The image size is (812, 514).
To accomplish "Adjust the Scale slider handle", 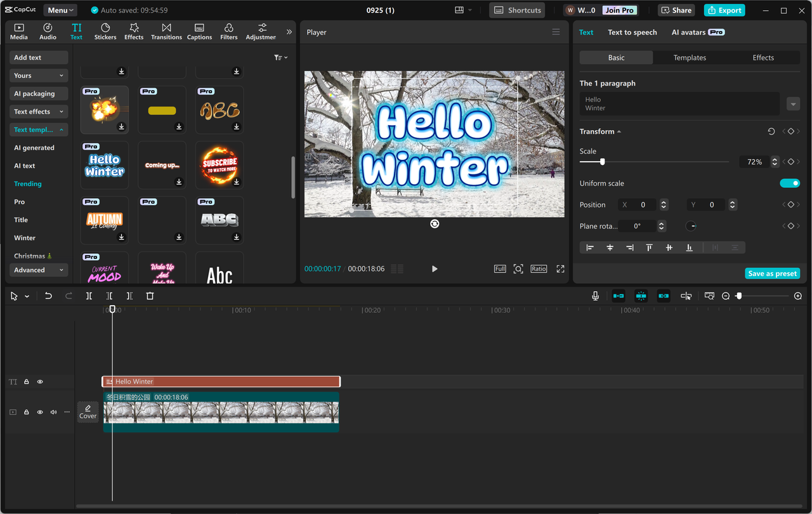I will click(601, 162).
